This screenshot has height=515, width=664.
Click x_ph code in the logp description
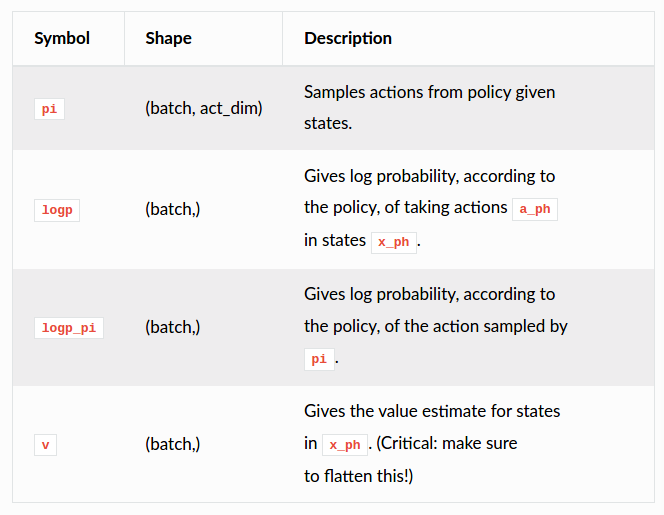[393, 242]
